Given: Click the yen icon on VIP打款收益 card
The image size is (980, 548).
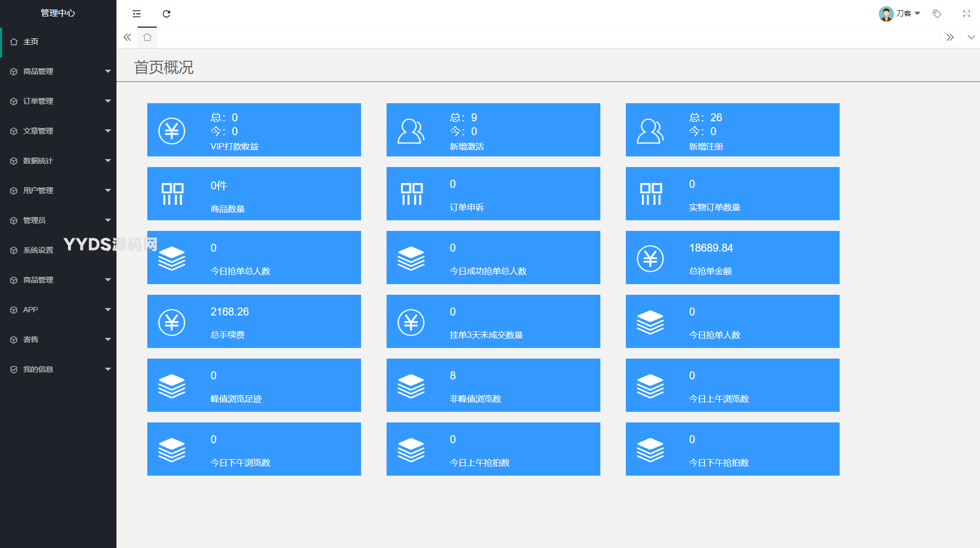Looking at the screenshot, I should (172, 131).
